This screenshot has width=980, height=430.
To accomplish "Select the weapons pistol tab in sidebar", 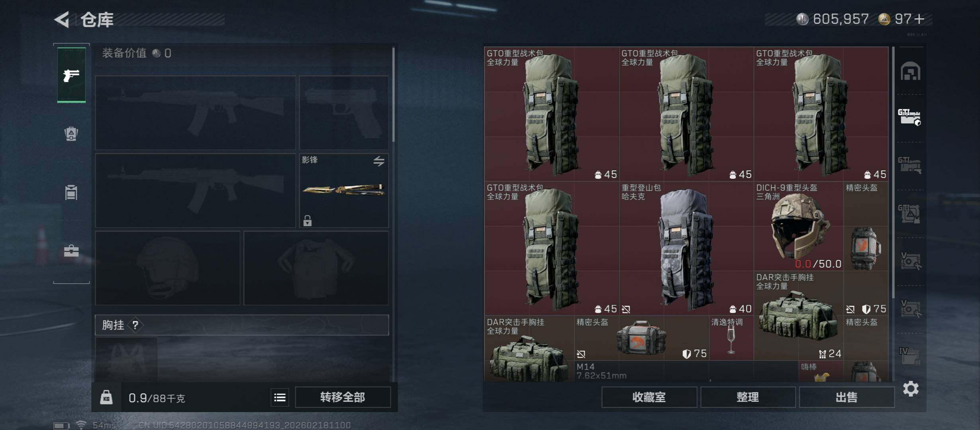I will [x=71, y=75].
